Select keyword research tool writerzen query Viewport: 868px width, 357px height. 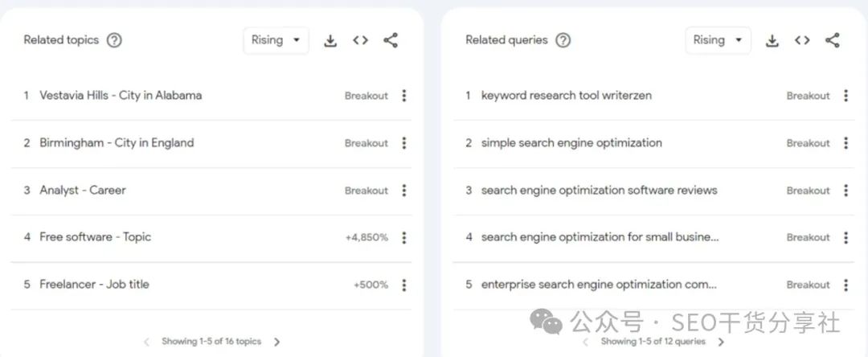pos(567,96)
